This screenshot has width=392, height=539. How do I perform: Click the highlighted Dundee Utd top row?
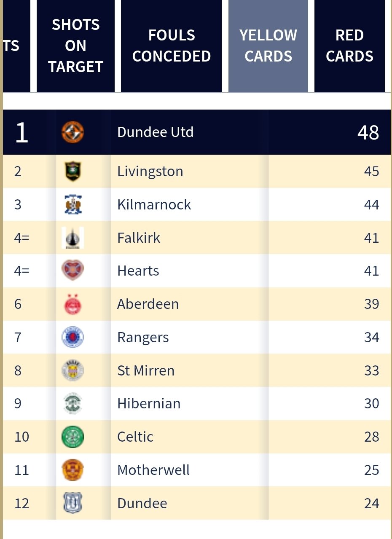pyautogui.click(x=196, y=132)
